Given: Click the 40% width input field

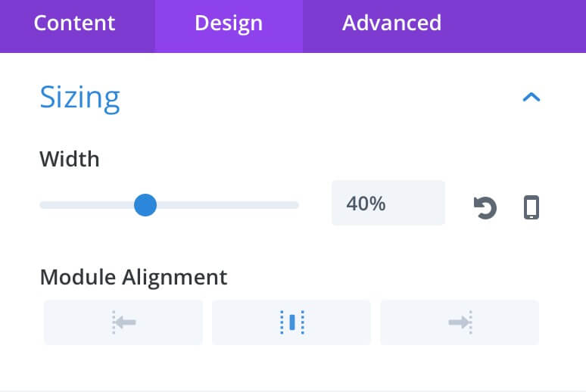Looking at the screenshot, I should [x=388, y=203].
